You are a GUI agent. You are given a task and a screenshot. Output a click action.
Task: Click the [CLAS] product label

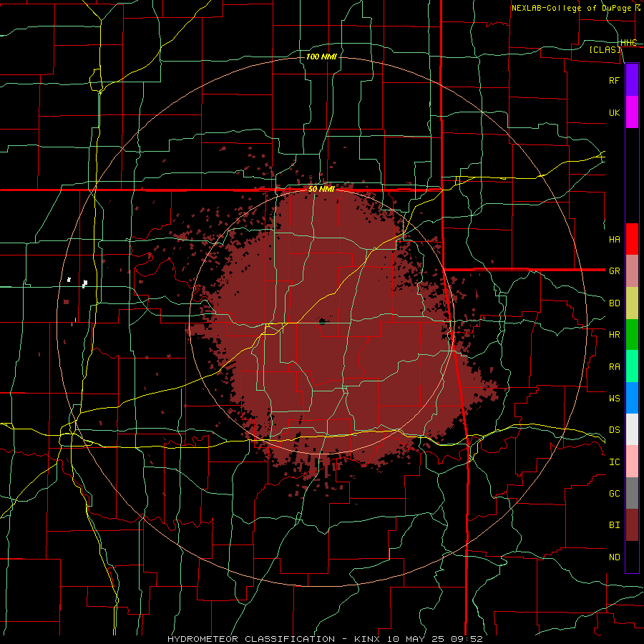tap(605, 49)
